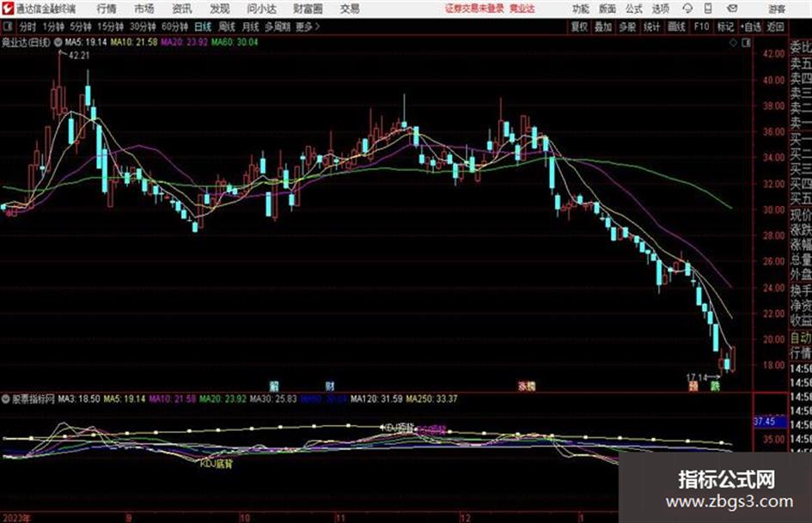This screenshot has height=523, width=812.
Task: Switch to the 60分钟 period tab
Action: (x=175, y=27)
